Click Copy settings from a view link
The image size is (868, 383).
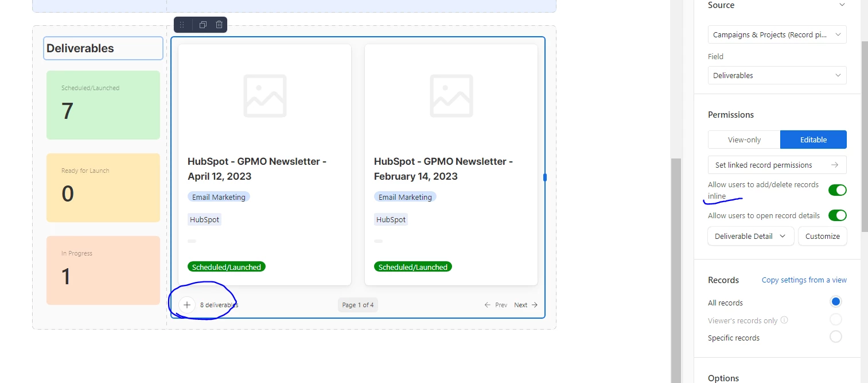click(804, 280)
